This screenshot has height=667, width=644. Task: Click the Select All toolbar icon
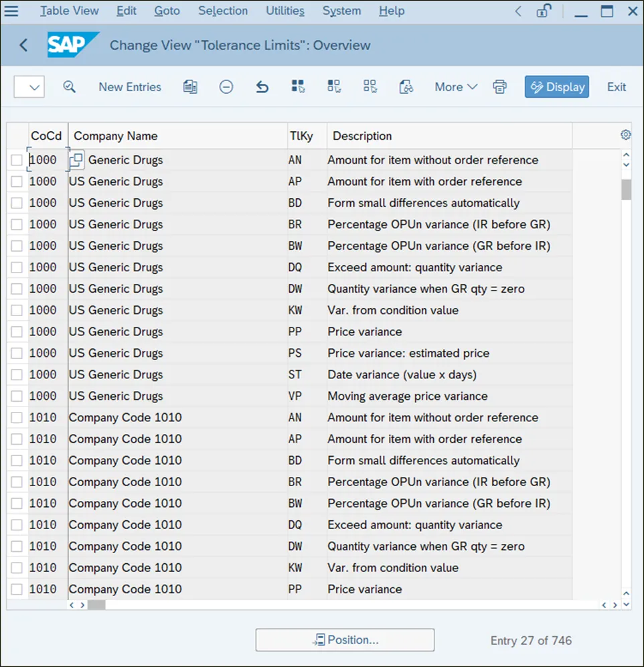pos(298,87)
